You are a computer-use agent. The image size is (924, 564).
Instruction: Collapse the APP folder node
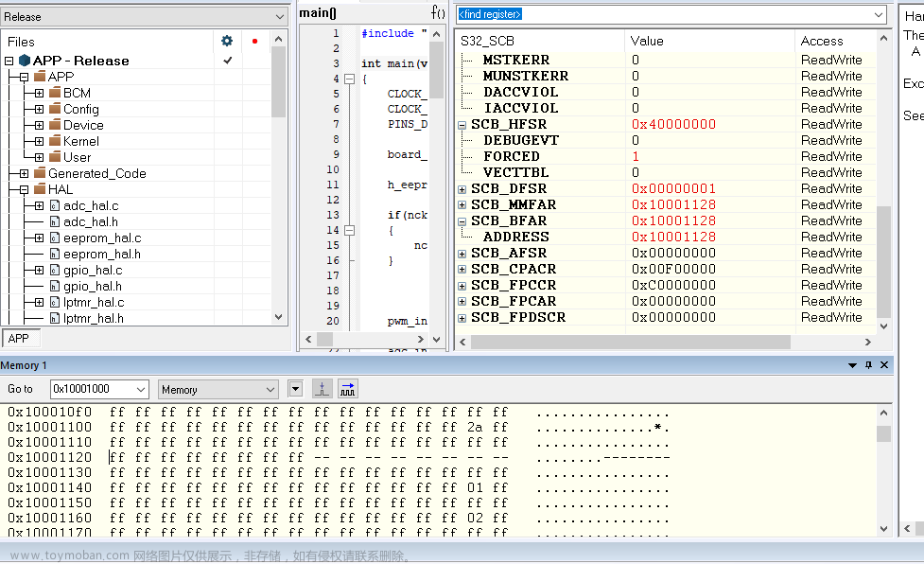click(x=25, y=77)
